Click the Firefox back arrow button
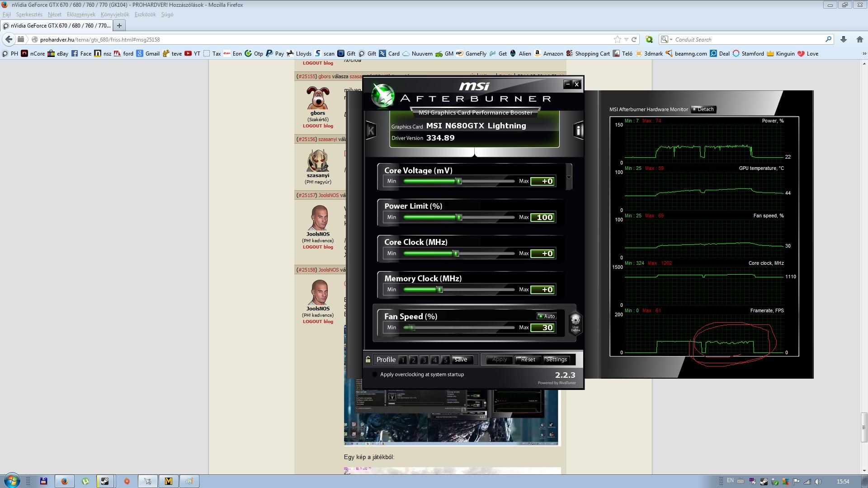Image resolution: width=868 pixels, height=488 pixels. click(9, 39)
